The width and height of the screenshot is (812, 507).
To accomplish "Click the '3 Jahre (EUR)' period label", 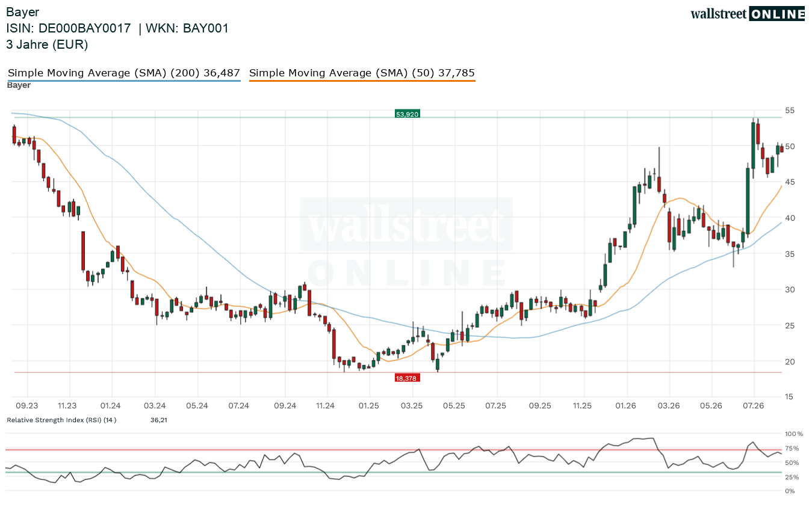I will click(47, 45).
